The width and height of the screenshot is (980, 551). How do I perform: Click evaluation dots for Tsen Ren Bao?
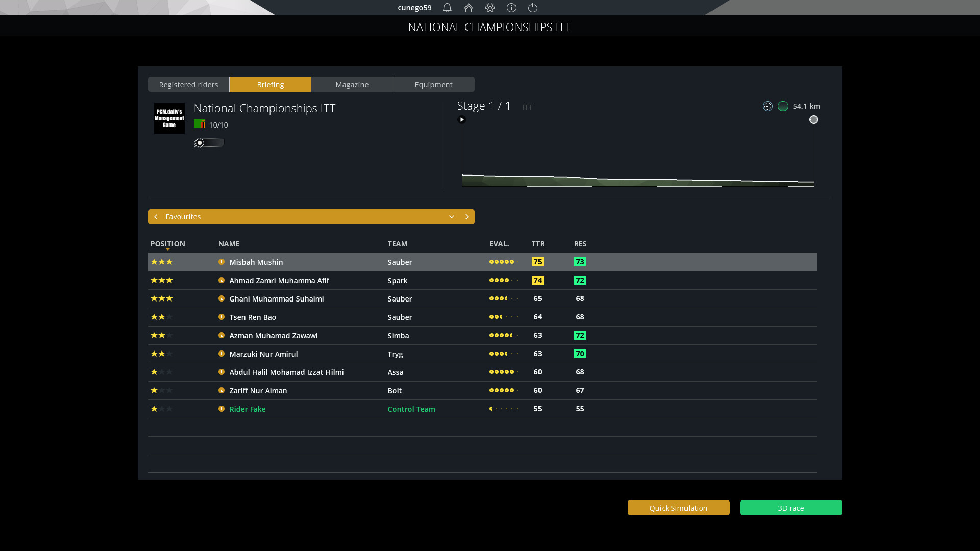pos(504,317)
